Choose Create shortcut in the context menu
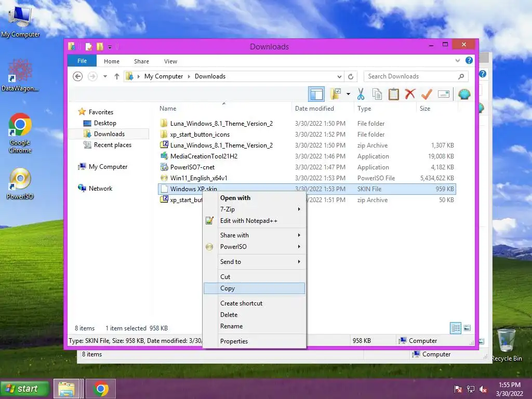Viewport: 532px width, 399px height. (255, 303)
